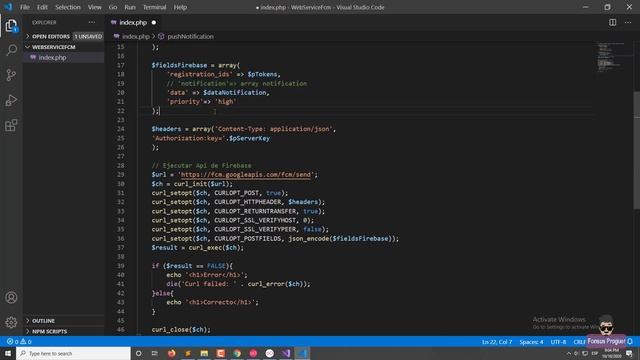Click the taskbar clock
Screen dimensions: 640x360
click(x=611, y=353)
